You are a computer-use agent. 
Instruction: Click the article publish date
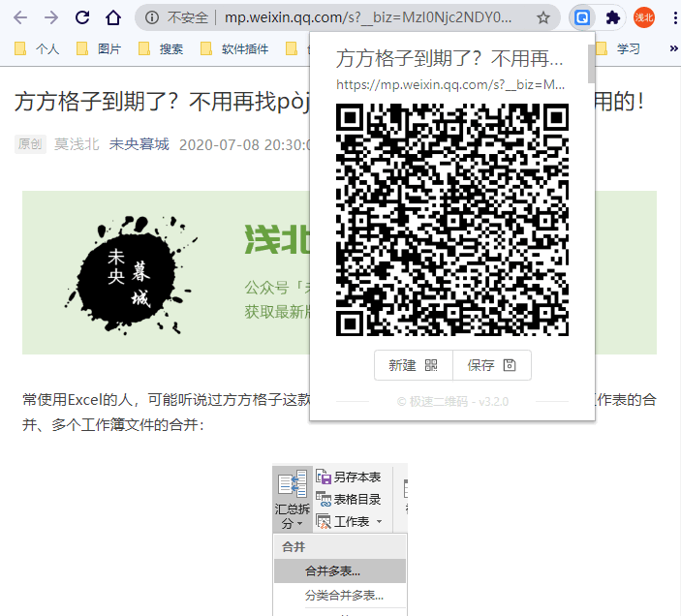pyautogui.click(x=245, y=144)
